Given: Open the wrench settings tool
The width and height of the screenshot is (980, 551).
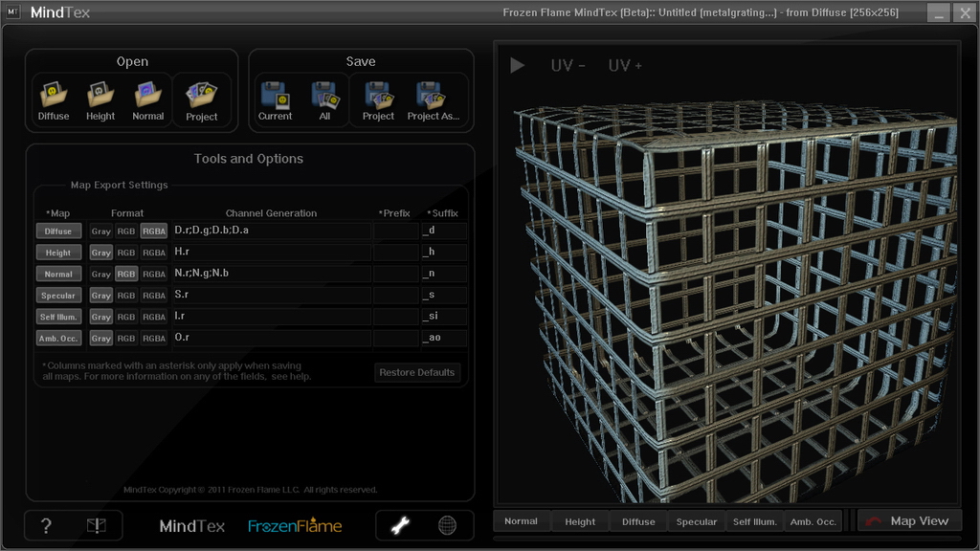Looking at the screenshot, I should [x=400, y=525].
